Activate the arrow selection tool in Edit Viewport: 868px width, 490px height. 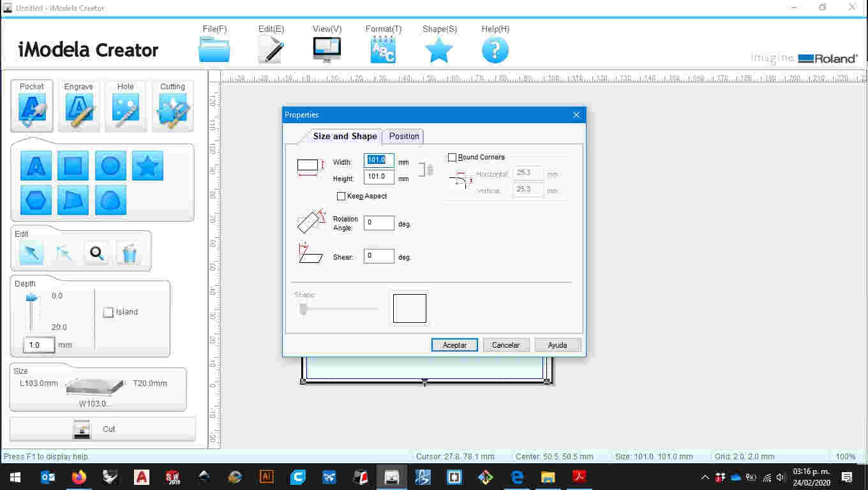pos(31,253)
